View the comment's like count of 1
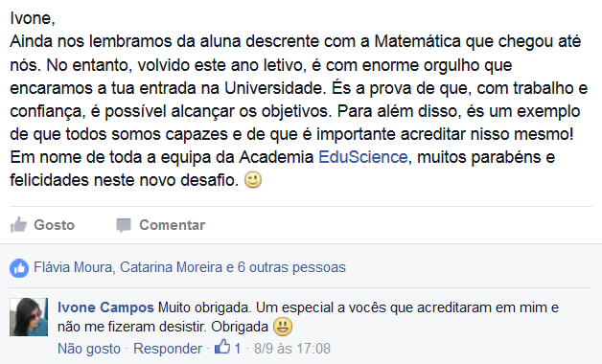602x364 pixels. (x=238, y=349)
